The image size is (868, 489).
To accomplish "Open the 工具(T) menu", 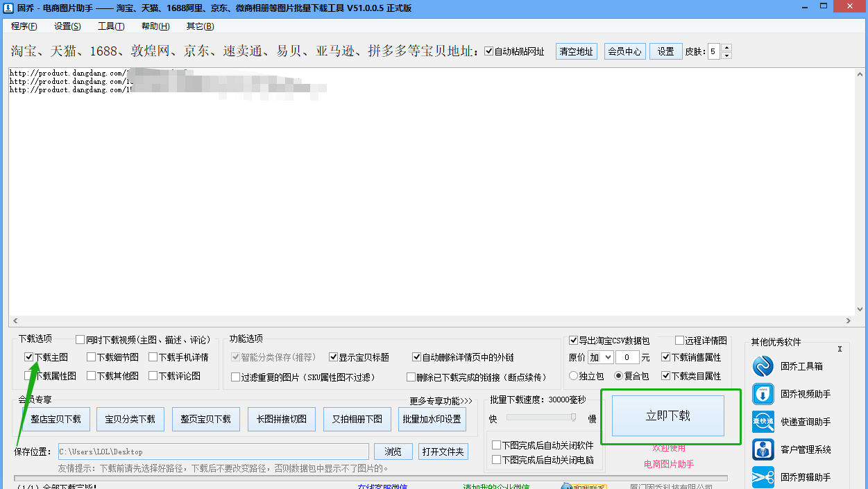I will tap(111, 26).
